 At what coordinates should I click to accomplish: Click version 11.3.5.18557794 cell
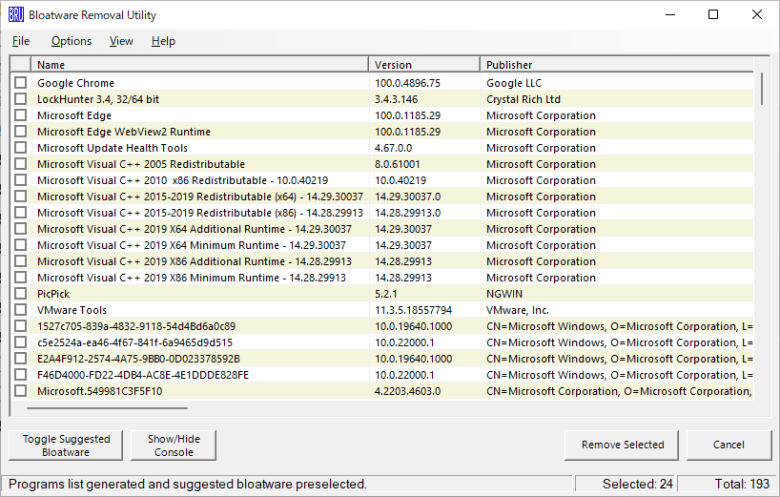pyautogui.click(x=413, y=310)
